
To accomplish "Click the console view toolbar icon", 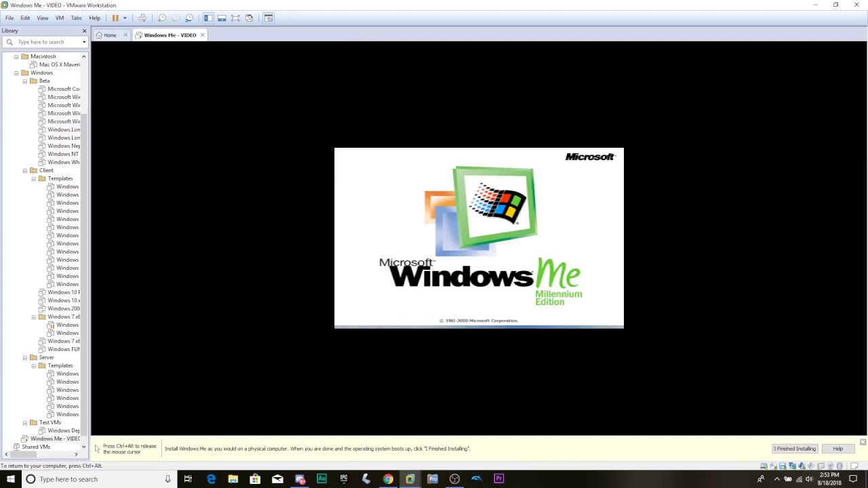I will pyautogui.click(x=269, y=18).
